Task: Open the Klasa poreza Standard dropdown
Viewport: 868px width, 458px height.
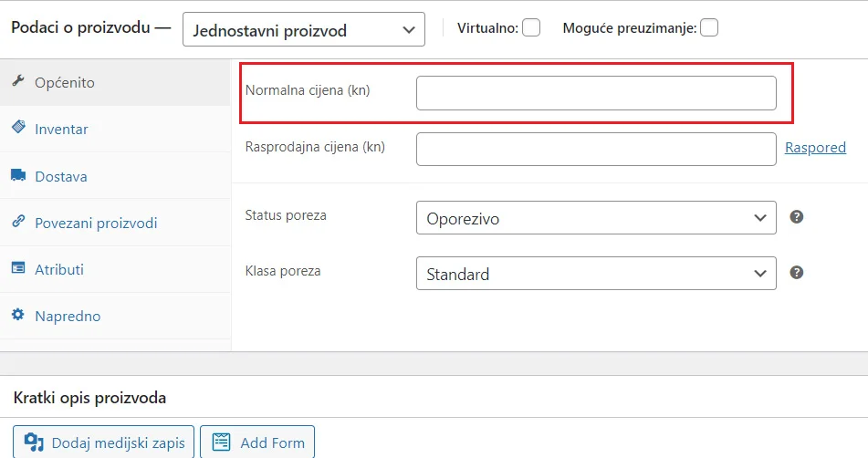Action: tap(596, 273)
